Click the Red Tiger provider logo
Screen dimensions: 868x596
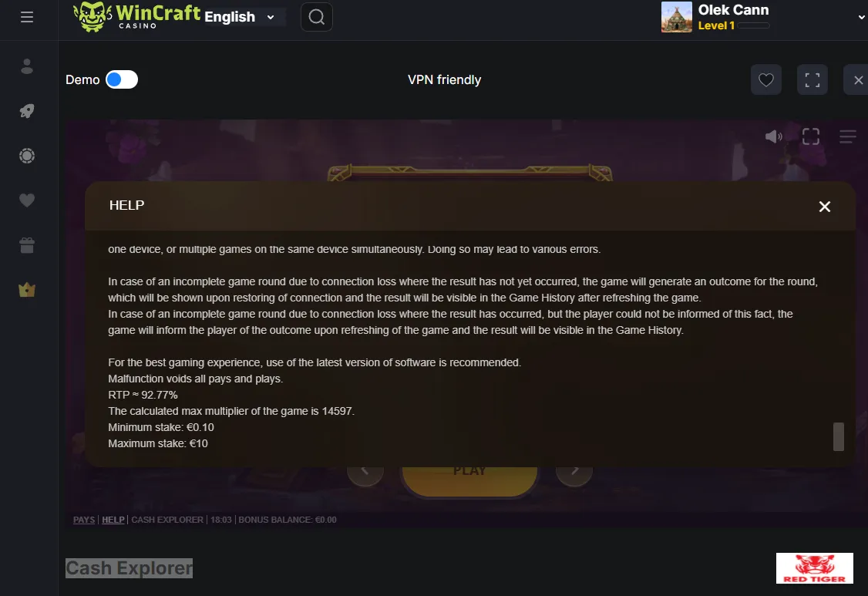[x=814, y=567]
